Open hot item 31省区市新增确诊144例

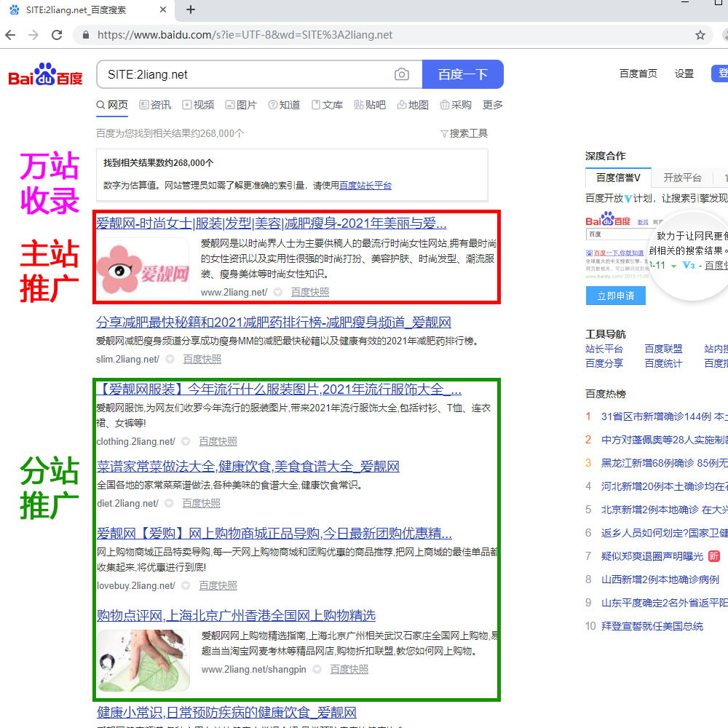pyautogui.click(x=664, y=416)
